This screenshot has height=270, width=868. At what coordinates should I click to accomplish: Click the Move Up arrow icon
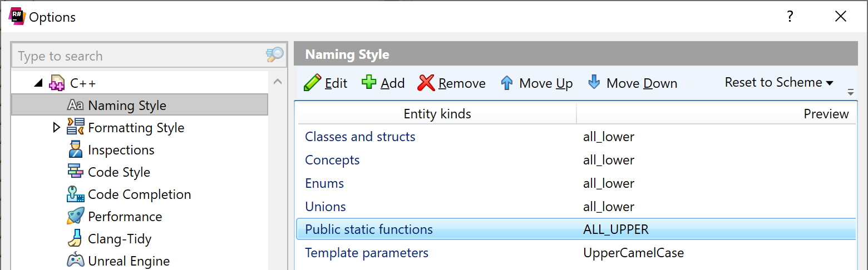506,83
